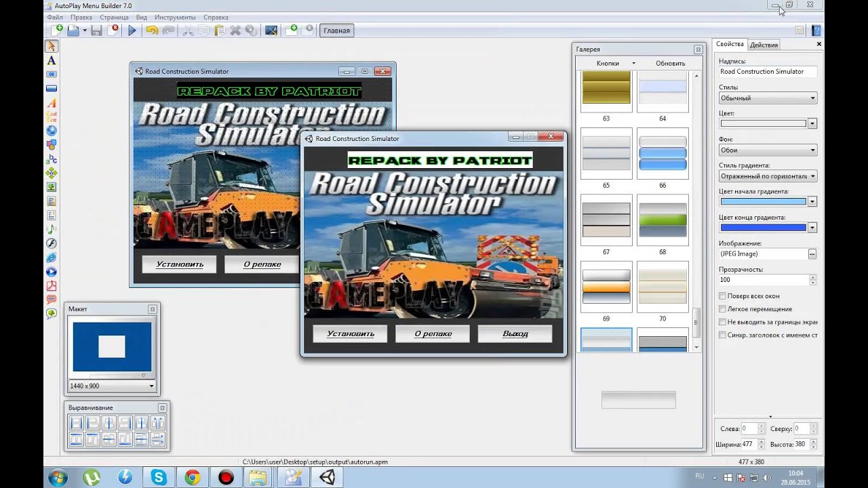Select gallery button style 68
This screenshot has height=488, width=868.
(x=663, y=220)
